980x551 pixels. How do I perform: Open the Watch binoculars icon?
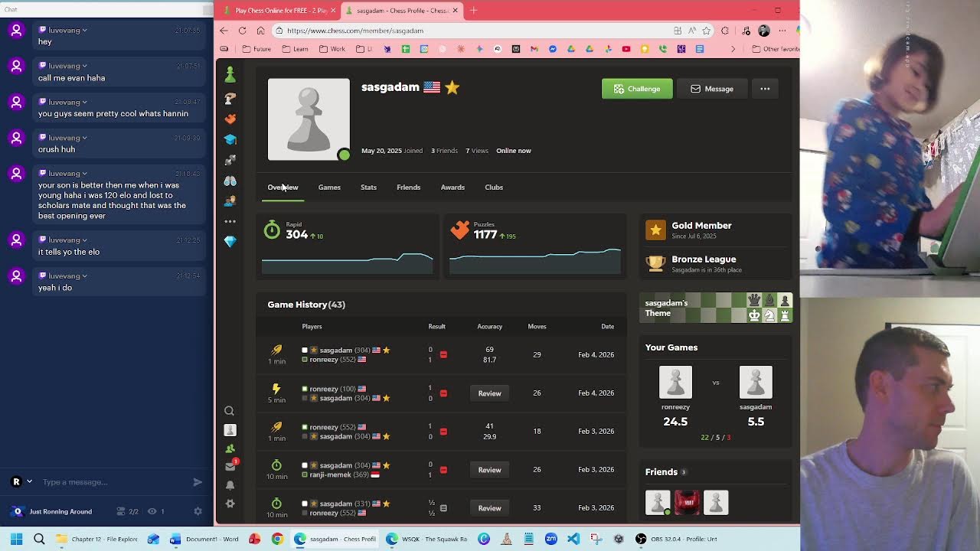(230, 181)
